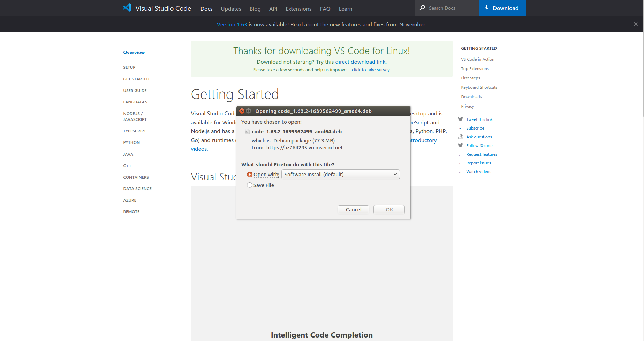
Task: Go to Top Extensions link
Action: (475, 69)
